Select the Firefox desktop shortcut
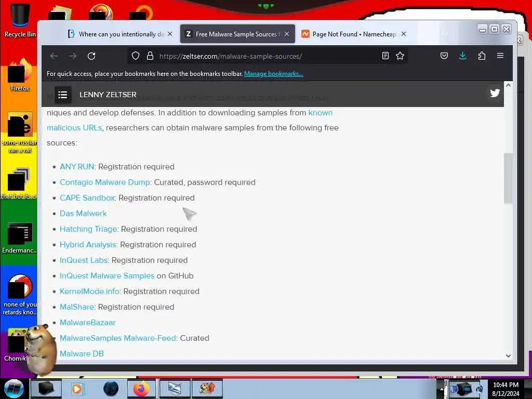The width and height of the screenshot is (532, 399). tap(20, 75)
